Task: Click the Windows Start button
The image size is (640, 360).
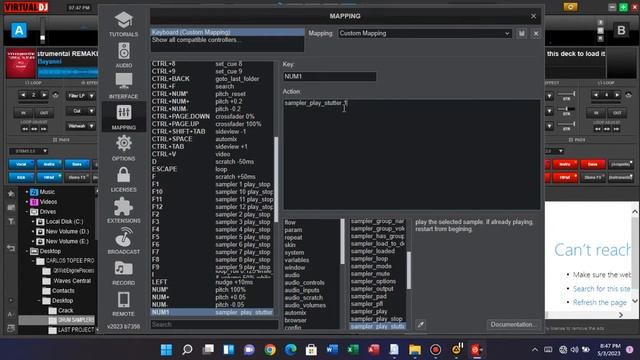Action: coord(166,349)
